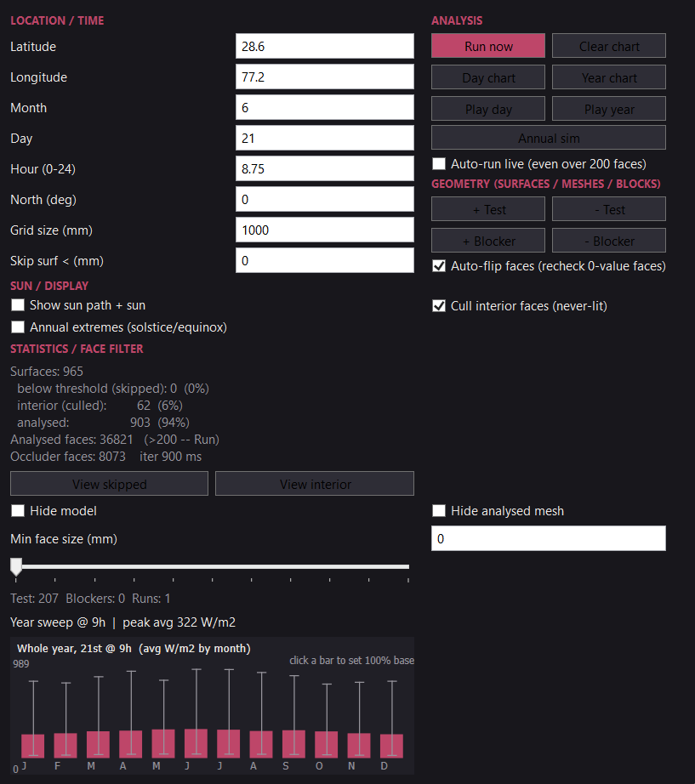Select the April bar in chart
The image size is (695, 784).
click(131, 744)
